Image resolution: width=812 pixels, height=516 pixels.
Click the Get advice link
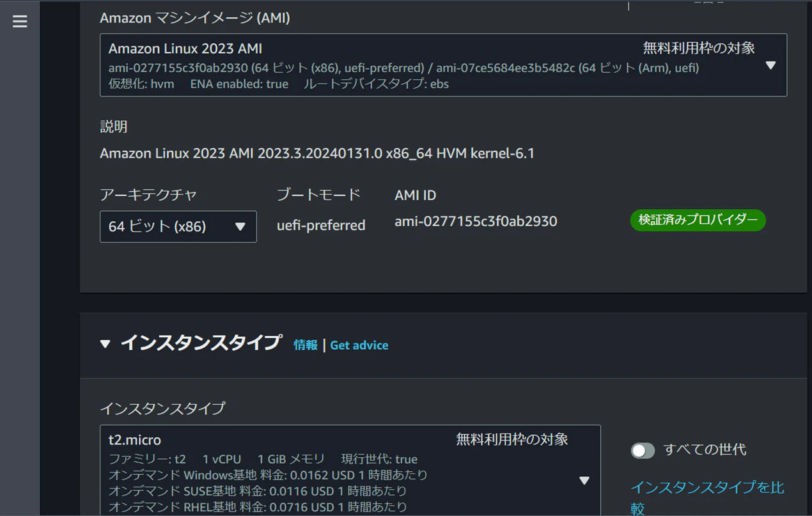359,345
